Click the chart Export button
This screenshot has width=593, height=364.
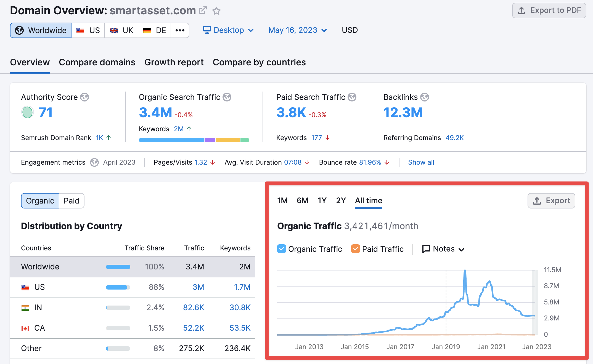click(551, 201)
